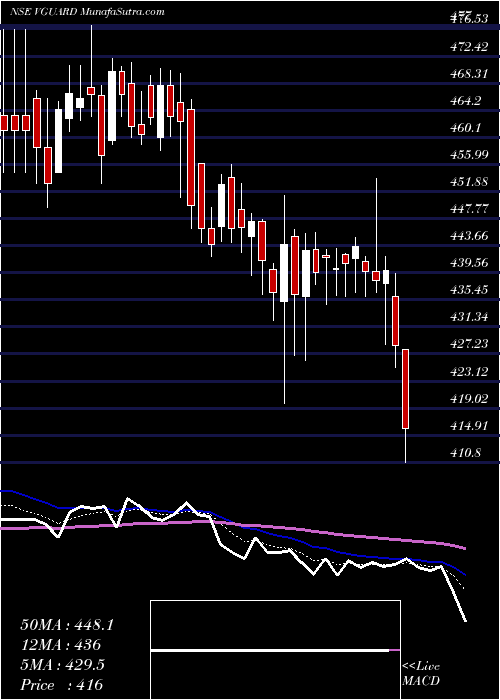
Task: Click the 472.42 price axis label
Action: pyautogui.click(x=469, y=46)
